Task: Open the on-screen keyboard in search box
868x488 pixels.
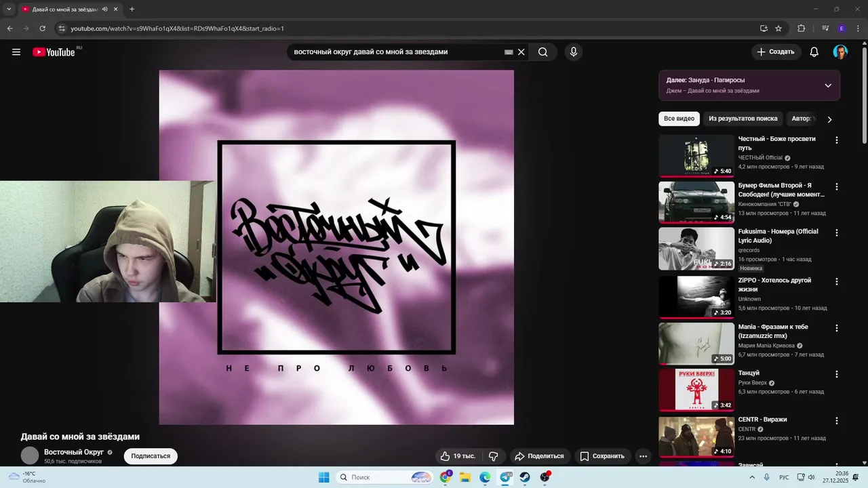Action: tap(509, 52)
